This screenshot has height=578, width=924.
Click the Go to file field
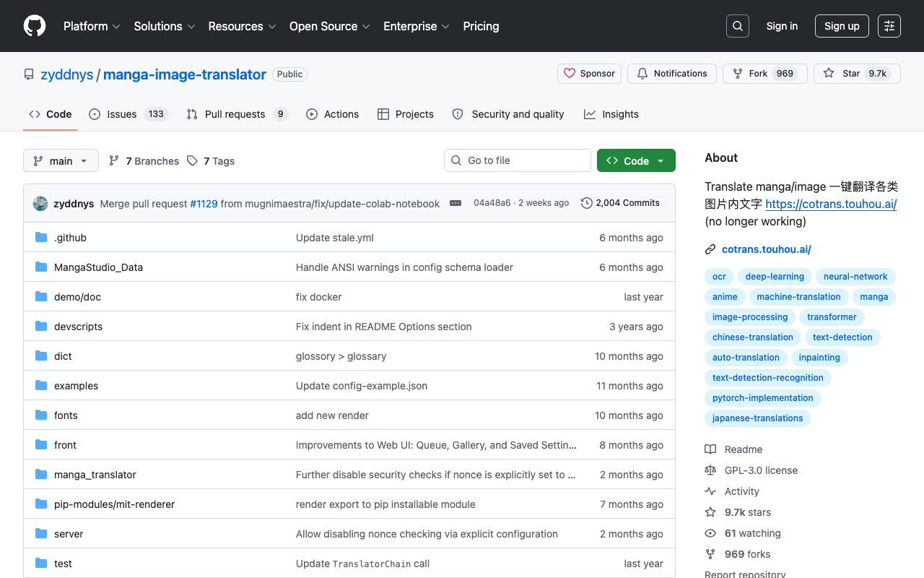517,160
